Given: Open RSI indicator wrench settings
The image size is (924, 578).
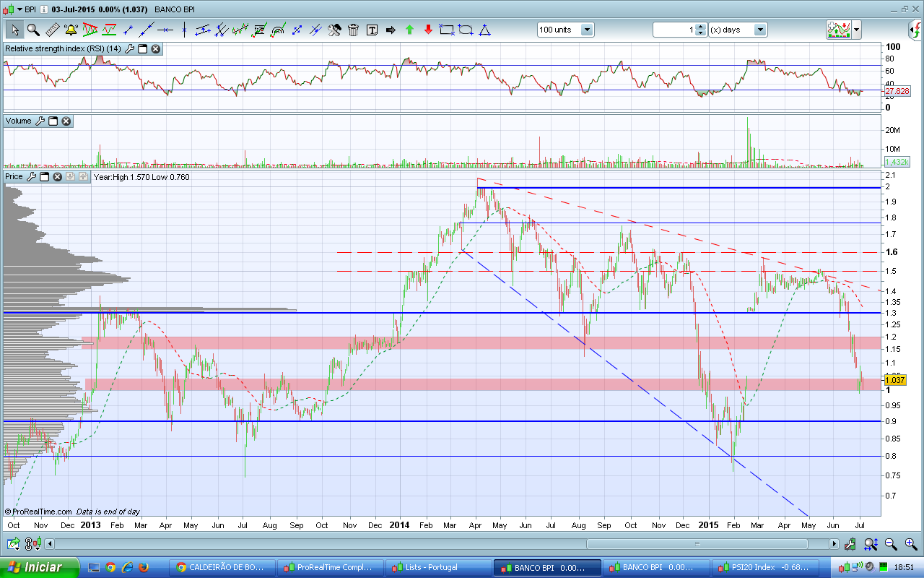Looking at the screenshot, I should pos(129,49).
